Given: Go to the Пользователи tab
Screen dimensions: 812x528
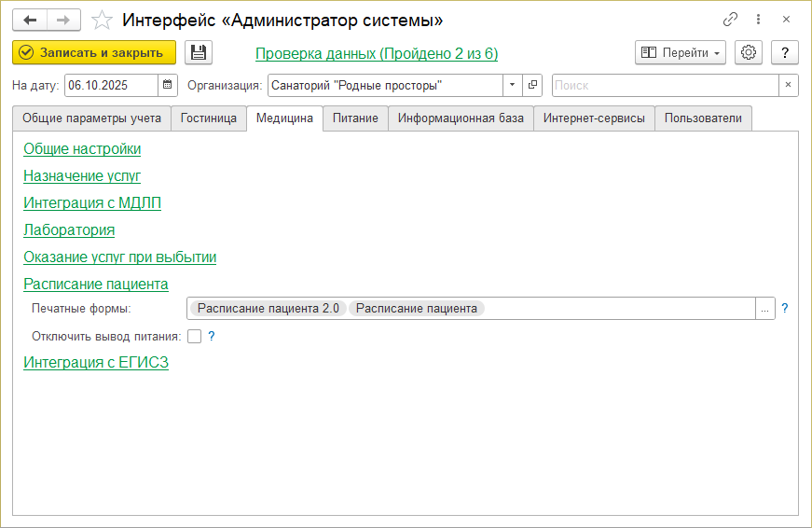Looking at the screenshot, I should (x=703, y=118).
